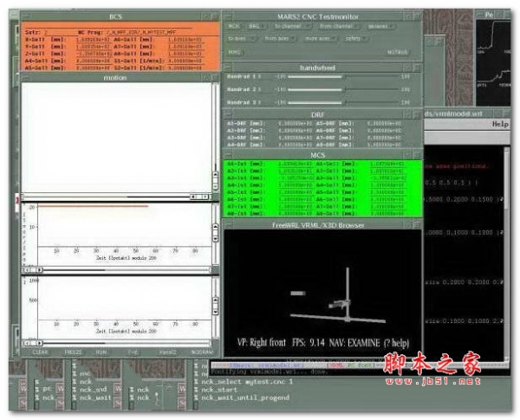Select the 'nck_start' terminal line
The height and width of the screenshot is (420, 520).
(x=219, y=390)
